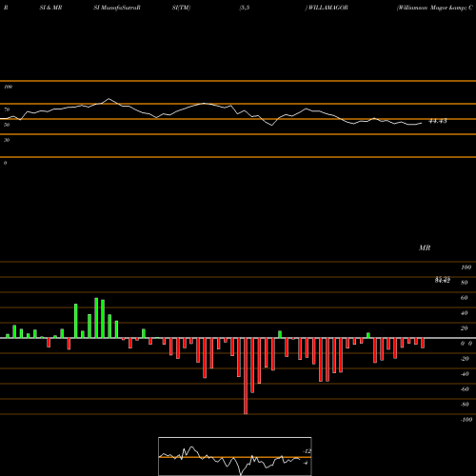Click the 50 label on the RSI axis
This screenshot has width=476, height=476.
tap(7, 125)
